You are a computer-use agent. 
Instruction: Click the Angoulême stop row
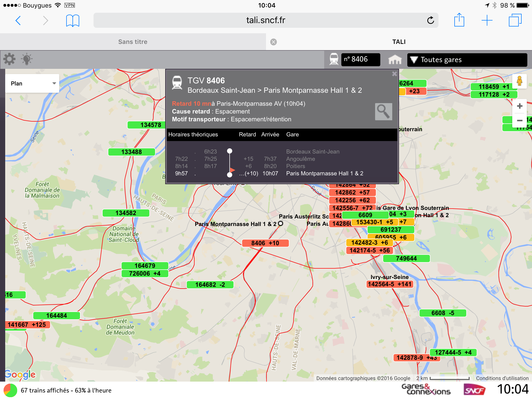tap(282, 159)
